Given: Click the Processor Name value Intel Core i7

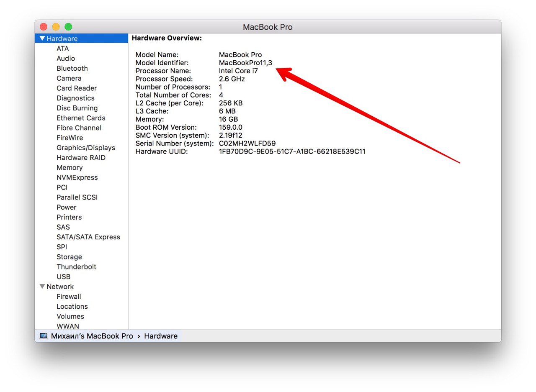Looking at the screenshot, I should 238,71.
